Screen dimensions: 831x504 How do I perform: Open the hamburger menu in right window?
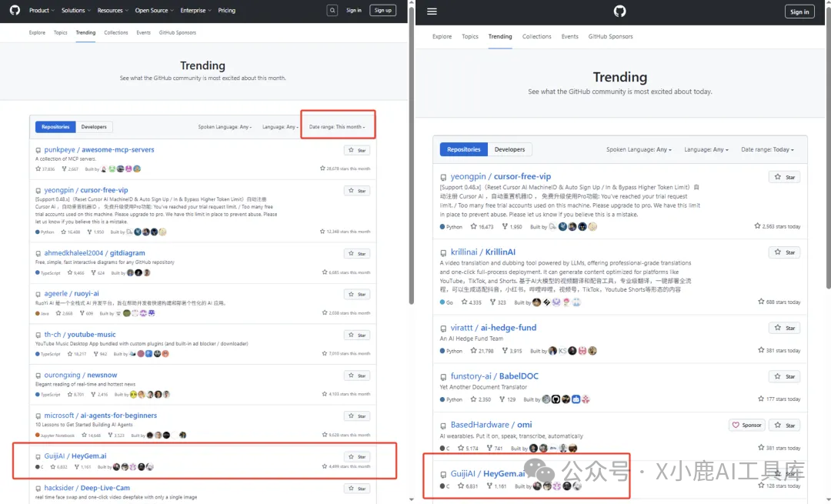[x=432, y=11]
